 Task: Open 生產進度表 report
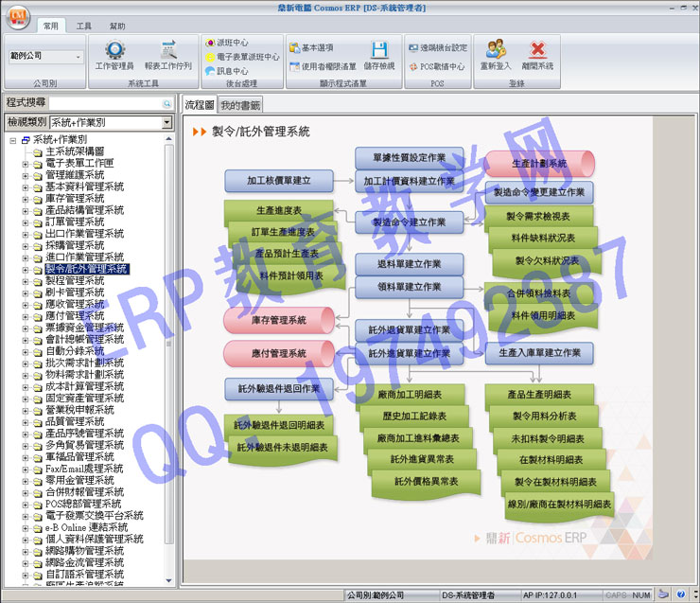[x=279, y=210]
